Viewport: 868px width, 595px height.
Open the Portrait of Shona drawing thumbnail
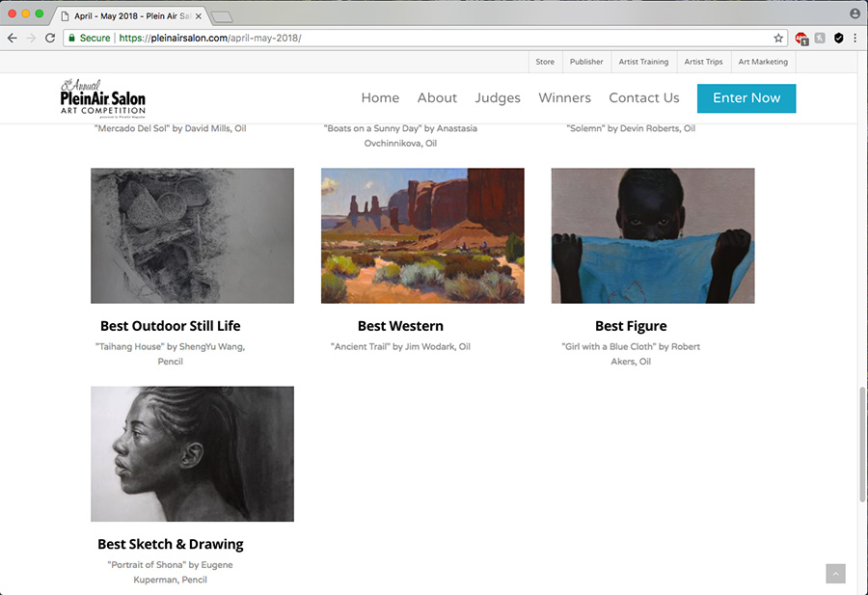tap(192, 454)
